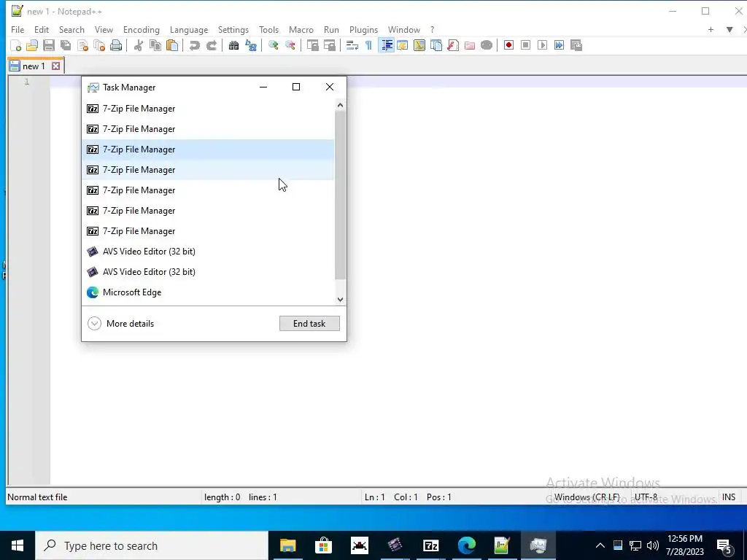Click the Open file toolbar icon
Image resolution: width=747 pixels, height=560 pixels.
(32, 45)
